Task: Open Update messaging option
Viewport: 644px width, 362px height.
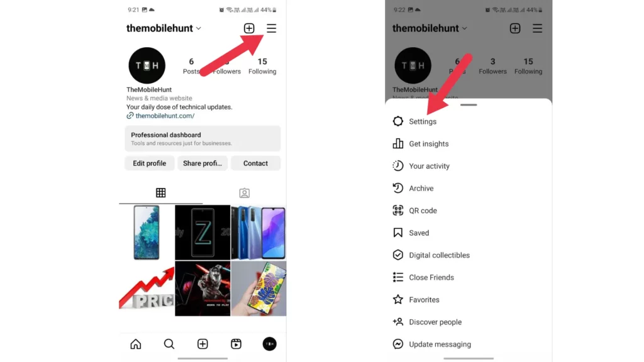Action: [468, 344]
